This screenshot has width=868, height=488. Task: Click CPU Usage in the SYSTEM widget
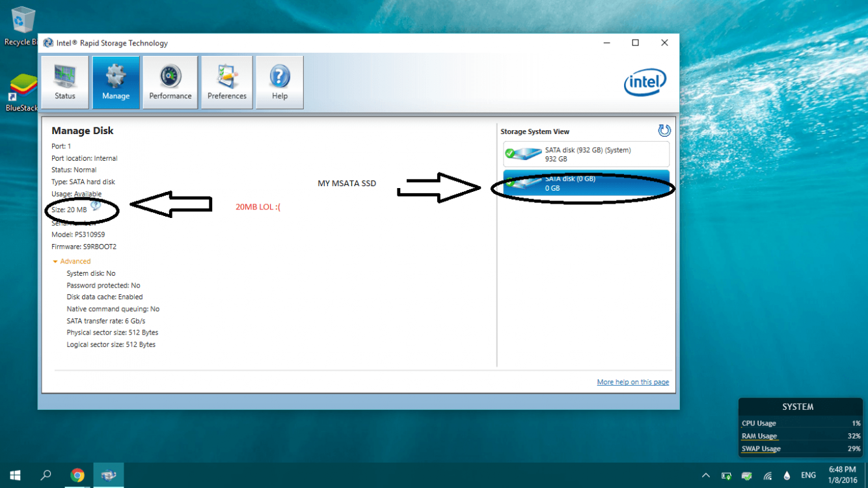tap(759, 423)
